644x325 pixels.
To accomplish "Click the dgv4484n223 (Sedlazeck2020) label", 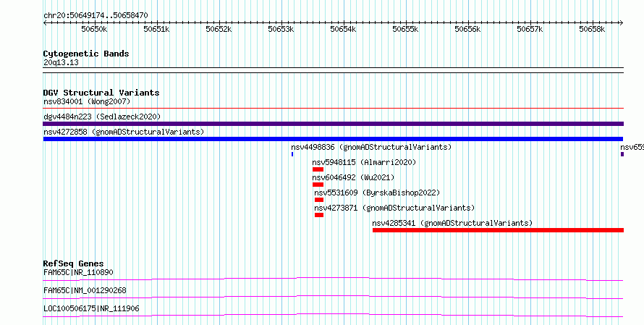I will point(102,117).
